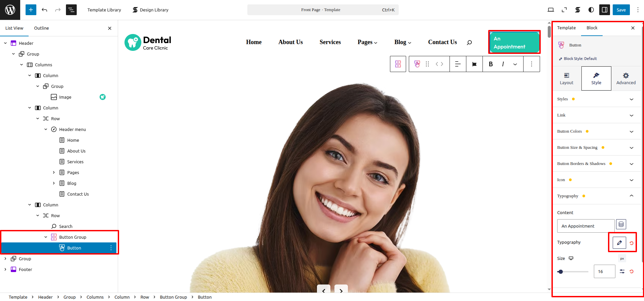Click the bold formatting toolbar icon
The image size is (644, 301).
pyautogui.click(x=491, y=64)
